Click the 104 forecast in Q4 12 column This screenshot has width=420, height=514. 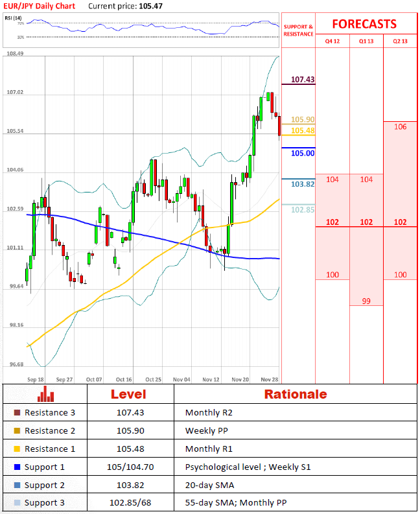tap(332, 180)
